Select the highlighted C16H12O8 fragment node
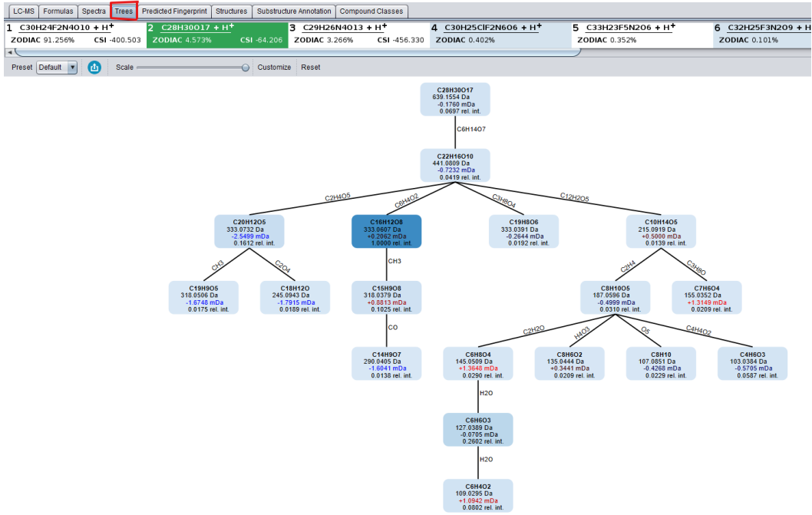The image size is (812, 515). 386,232
